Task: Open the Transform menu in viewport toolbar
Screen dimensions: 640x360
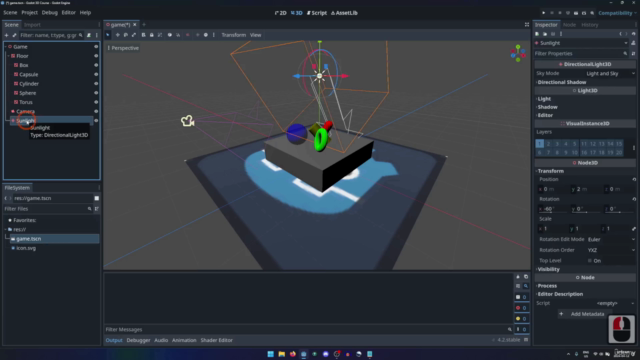Action: click(x=233, y=35)
